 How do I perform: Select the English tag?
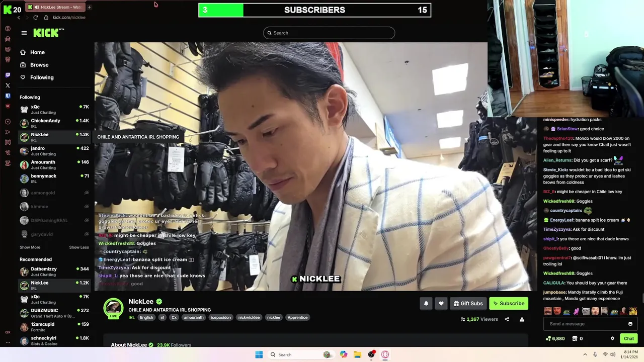tap(146, 317)
